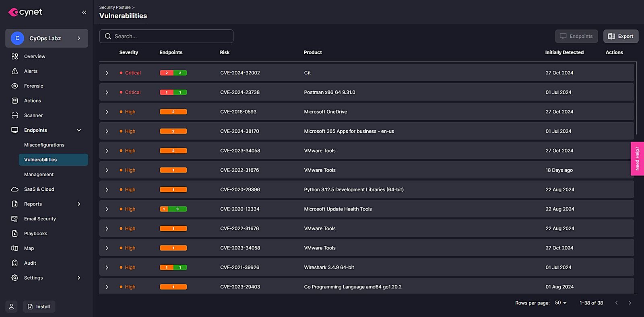Screen dimensions: 644x317
Task: Click the endpoints count bar for Microsoft Update Health Tools
Action: pyautogui.click(x=173, y=209)
